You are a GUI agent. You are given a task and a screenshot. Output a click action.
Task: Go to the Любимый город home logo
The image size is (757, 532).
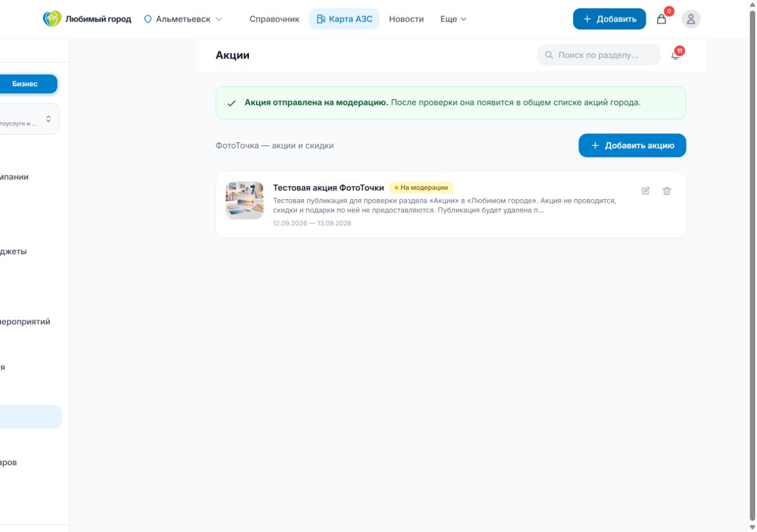[x=87, y=19]
